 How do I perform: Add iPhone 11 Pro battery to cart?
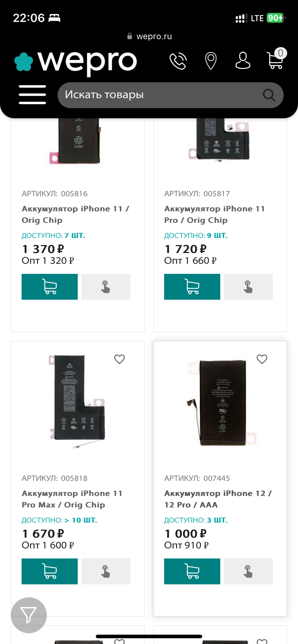coord(192,287)
